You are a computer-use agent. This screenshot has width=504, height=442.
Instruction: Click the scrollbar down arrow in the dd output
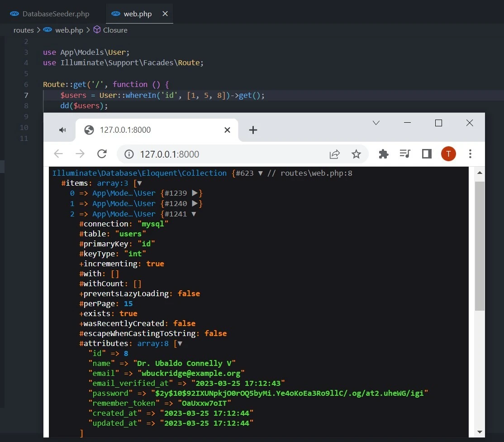click(x=480, y=432)
